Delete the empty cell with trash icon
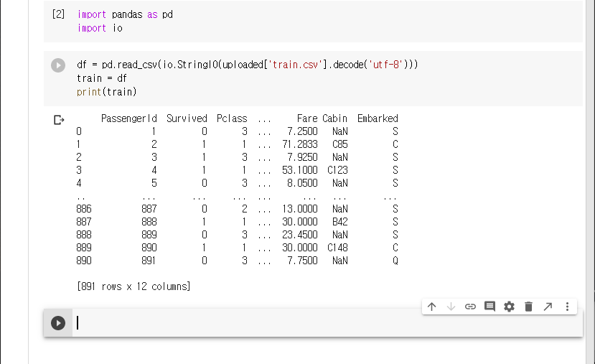595x364 pixels. 529,307
